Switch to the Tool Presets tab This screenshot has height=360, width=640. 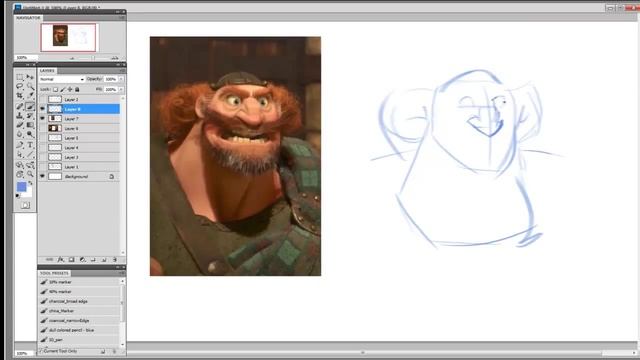[x=54, y=273]
